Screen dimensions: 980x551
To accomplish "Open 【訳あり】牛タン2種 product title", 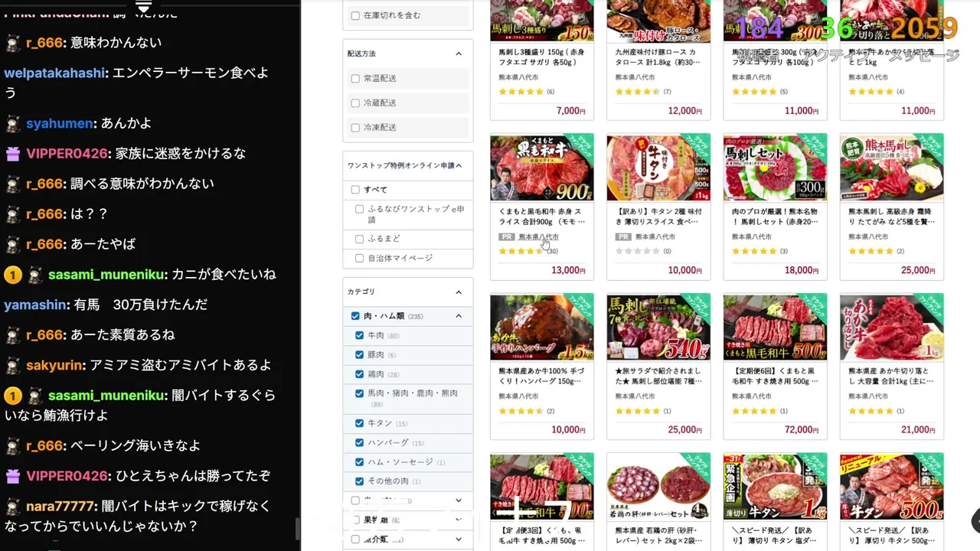I will (x=658, y=216).
